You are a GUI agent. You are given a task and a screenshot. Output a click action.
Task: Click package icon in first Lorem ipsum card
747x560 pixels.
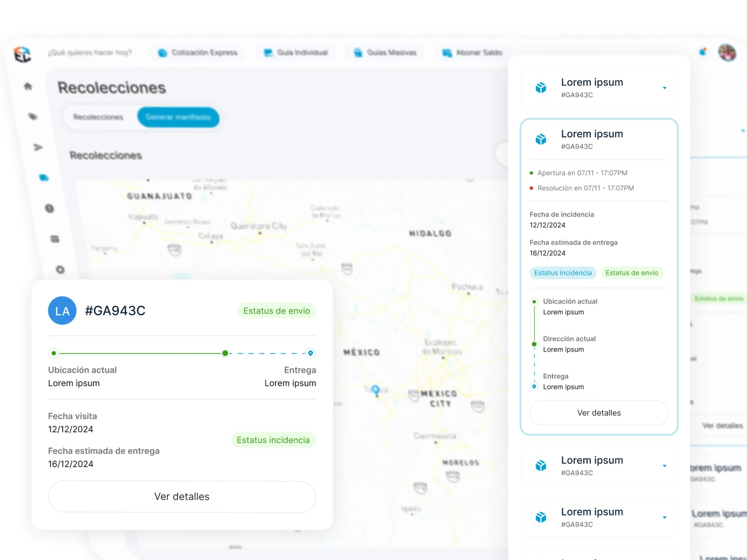(541, 88)
